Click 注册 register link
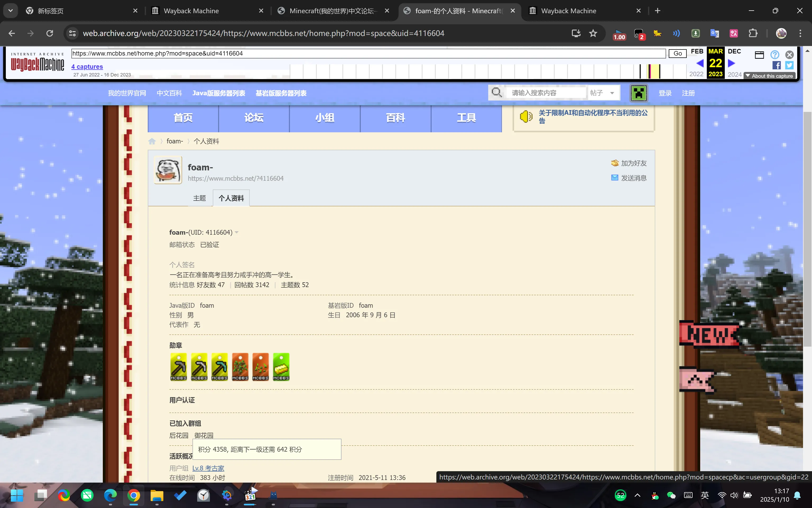Screen dimensions: 812x508 [x=688, y=93]
